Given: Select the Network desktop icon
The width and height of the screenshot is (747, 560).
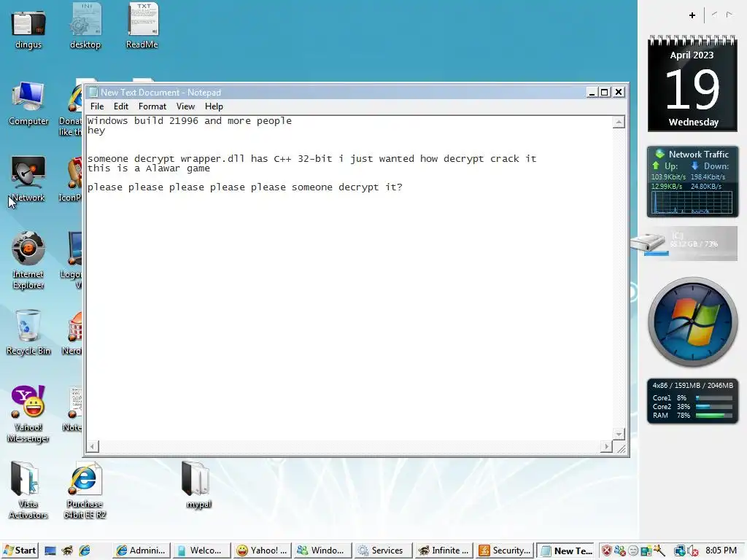Looking at the screenshot, I should (28, 179).
